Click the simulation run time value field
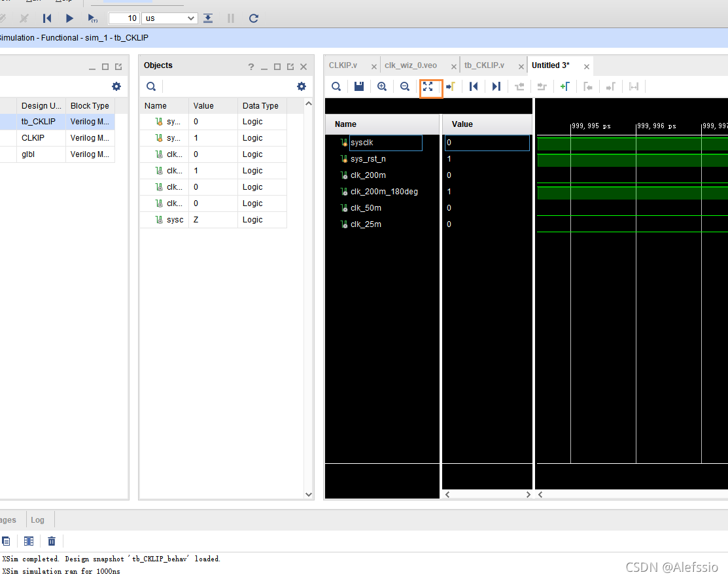 click(x=124, y=18)
